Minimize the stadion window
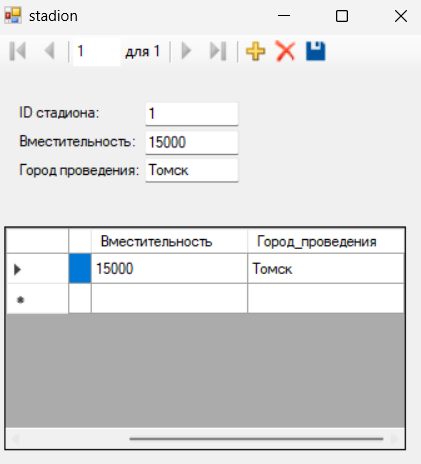 pos(284,16)
